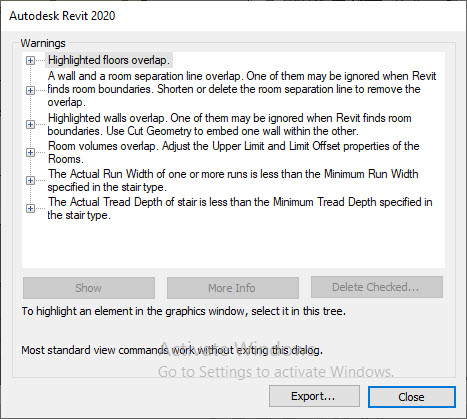
Task: Open More Info for the warning
Action: 233,288
